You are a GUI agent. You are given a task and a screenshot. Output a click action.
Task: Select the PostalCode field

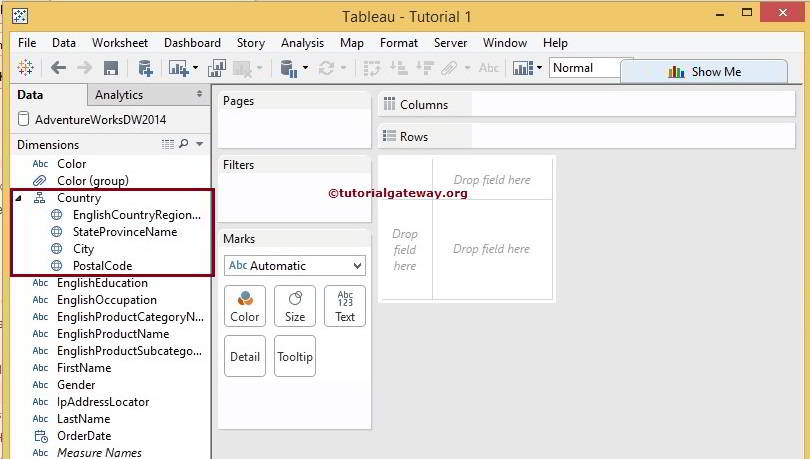[102, 266]
